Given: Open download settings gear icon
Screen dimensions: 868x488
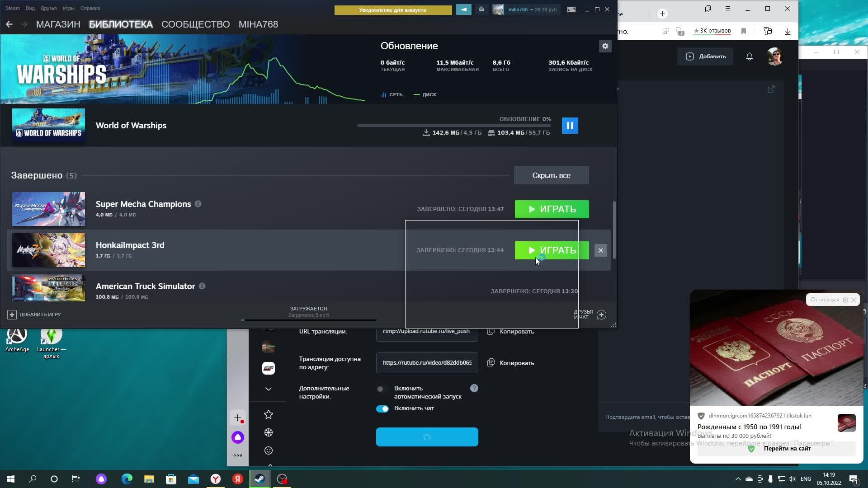Looking at the screenshot, I should coord(605,46).
